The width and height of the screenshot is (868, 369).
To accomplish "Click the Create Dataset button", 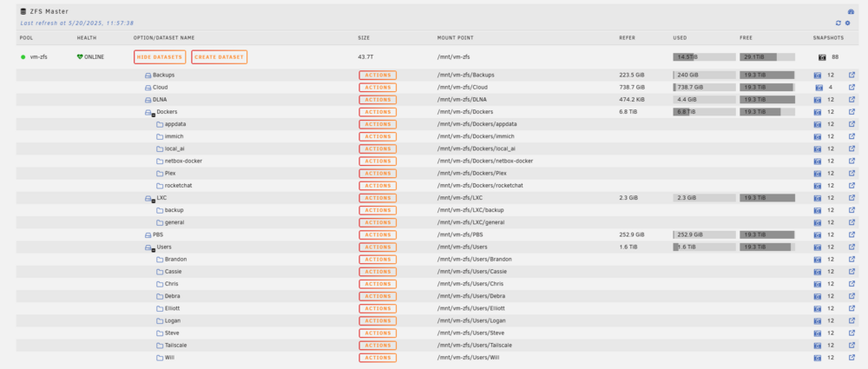I will (x=220, y=57).
